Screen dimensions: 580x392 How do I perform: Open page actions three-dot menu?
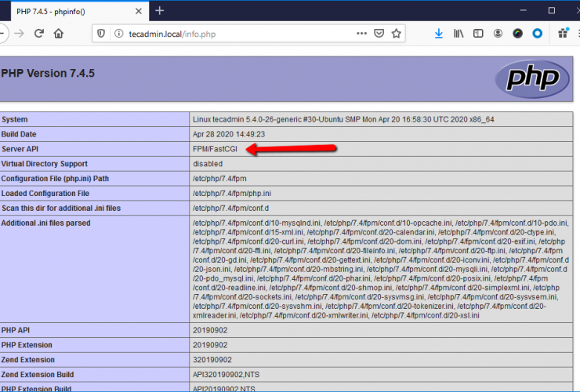pos(361,34)
